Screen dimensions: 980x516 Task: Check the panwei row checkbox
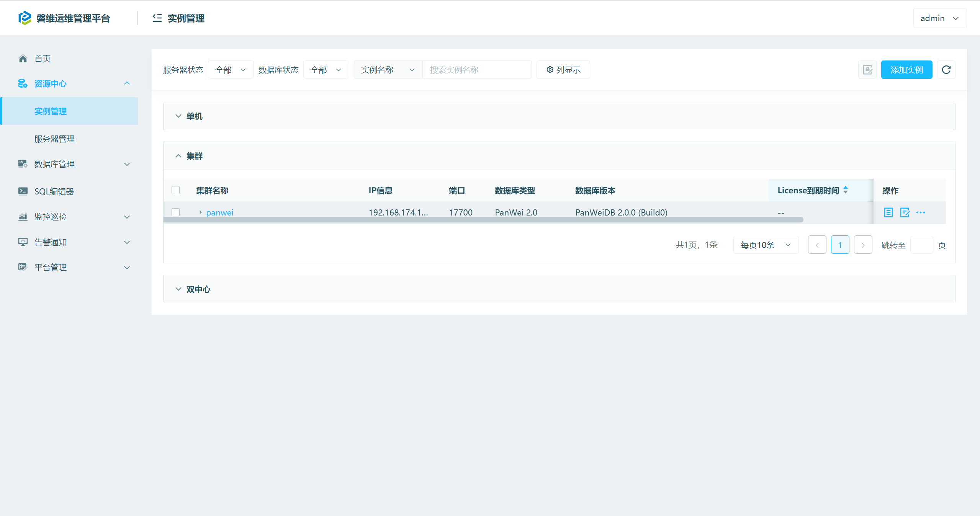(x=176, y=212)
